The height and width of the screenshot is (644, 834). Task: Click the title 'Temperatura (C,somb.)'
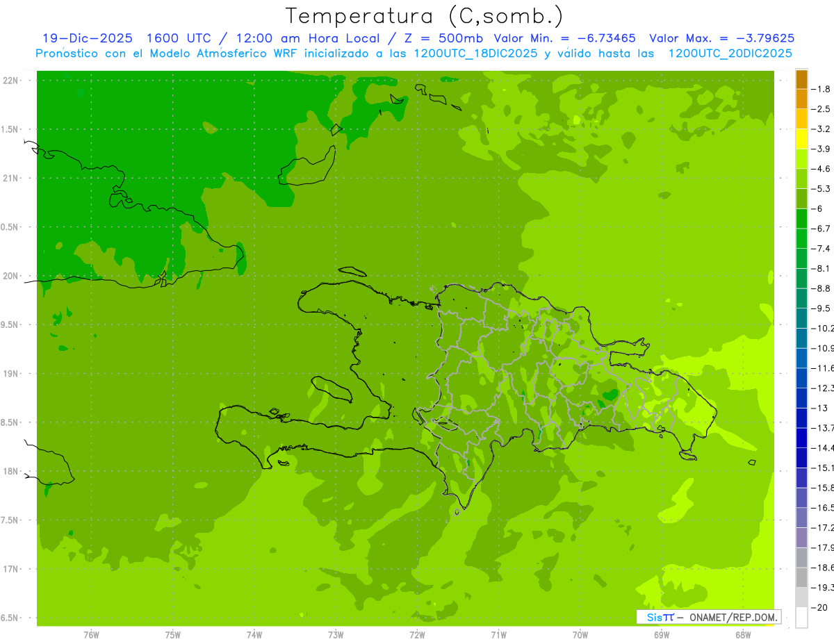[425, 15]
